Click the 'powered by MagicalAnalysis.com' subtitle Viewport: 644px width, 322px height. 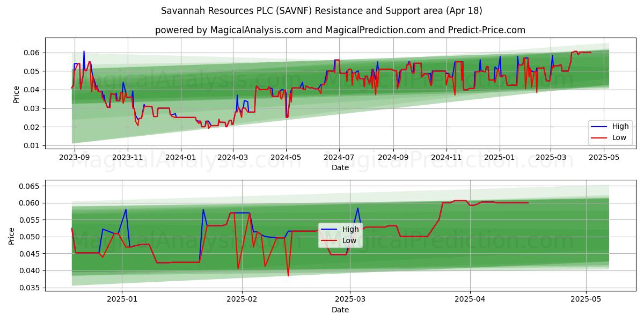coord(340,30)
